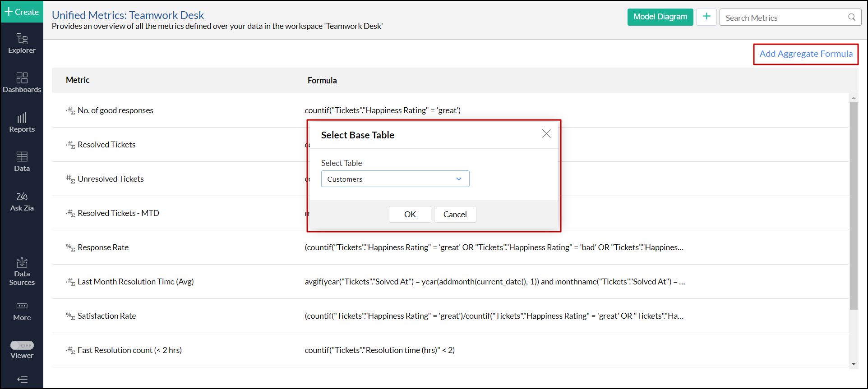Launch Ask Zia assistant

click(x=22, y=201)
